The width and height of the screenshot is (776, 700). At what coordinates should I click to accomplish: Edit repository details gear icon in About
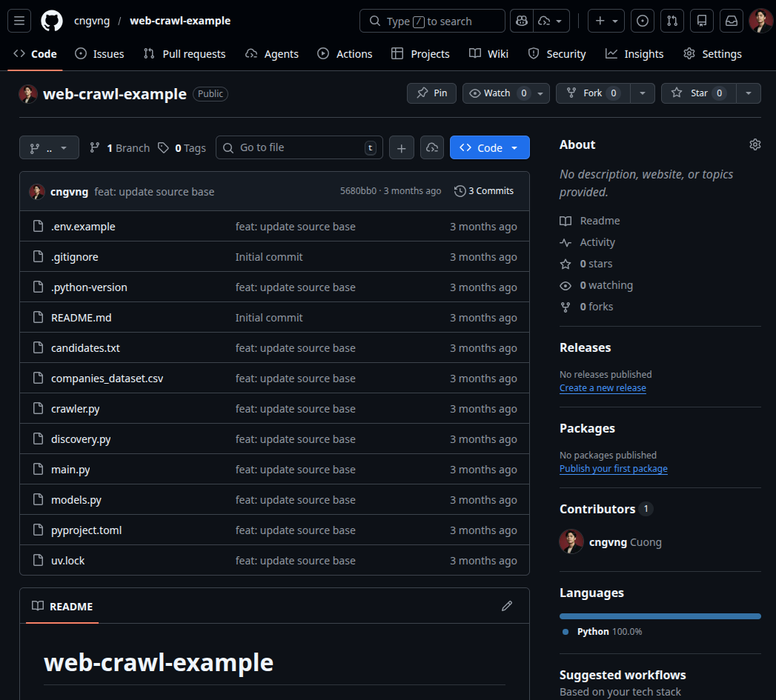point(755,144)
